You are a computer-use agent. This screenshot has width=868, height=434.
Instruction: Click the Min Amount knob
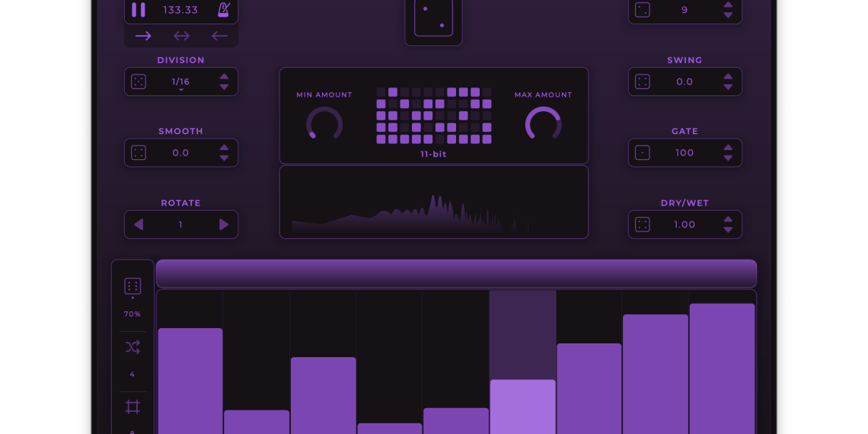point(324,124)
